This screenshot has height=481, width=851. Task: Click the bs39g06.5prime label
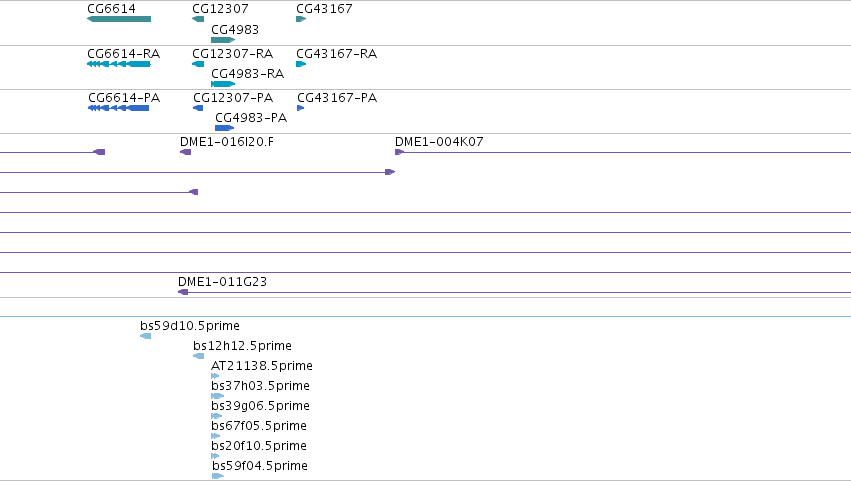click(261, 406)
